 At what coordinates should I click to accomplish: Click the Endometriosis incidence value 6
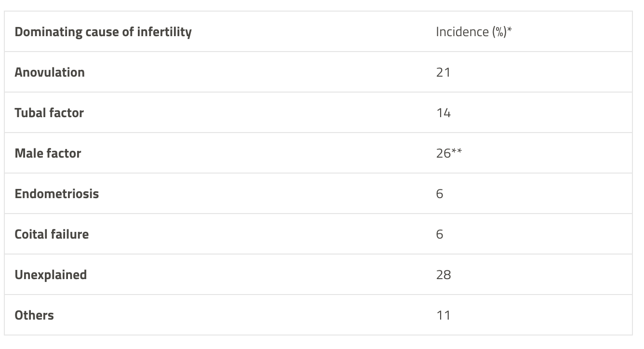point(440,194)
